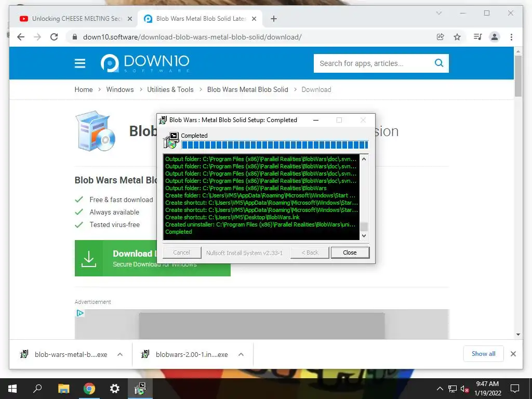Open blob-wars-metal-b....exe download
This screenshot has width=532, height=399.
click(63, 354)
